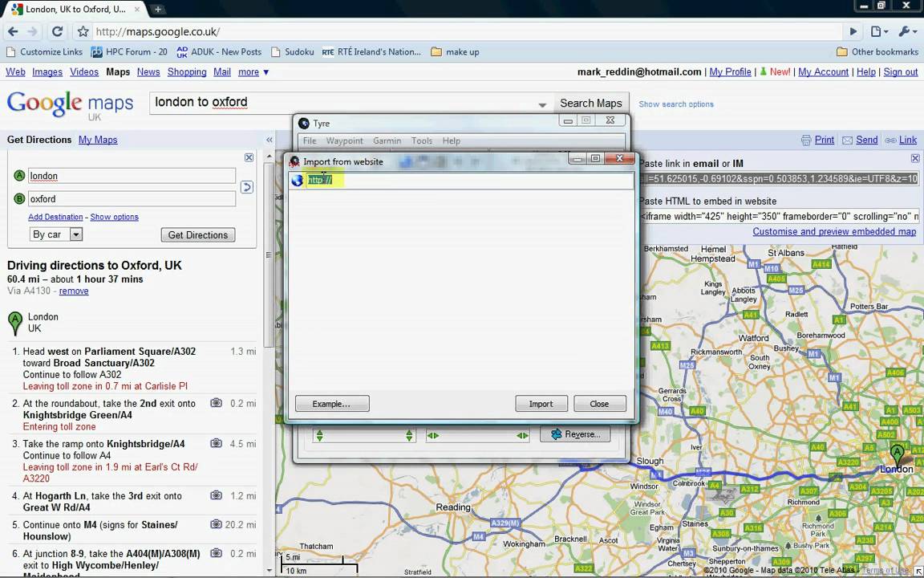Viewport: 924px width, 578px height.
Task: Switch to My Maps tab
Action: pyautogui.click(x=98, y=140)
